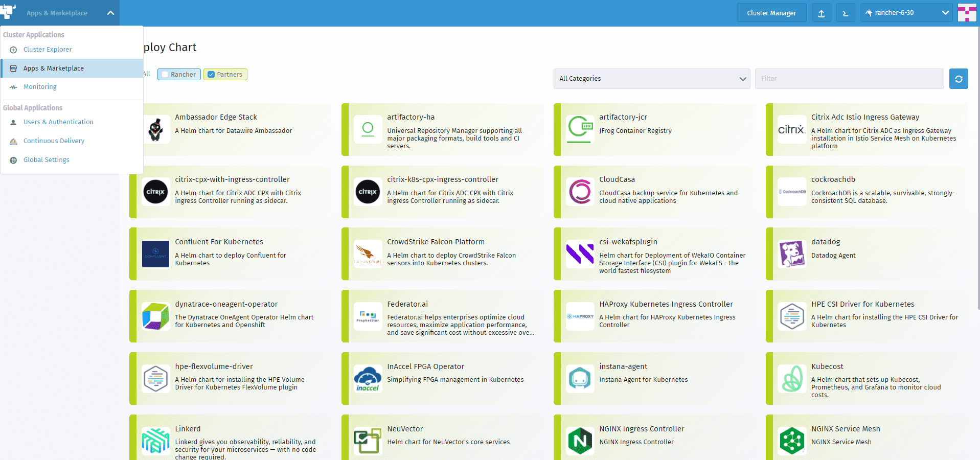Click the Rancher logo icon
This screenshot has height=460, width=980.
click(8, 11)
